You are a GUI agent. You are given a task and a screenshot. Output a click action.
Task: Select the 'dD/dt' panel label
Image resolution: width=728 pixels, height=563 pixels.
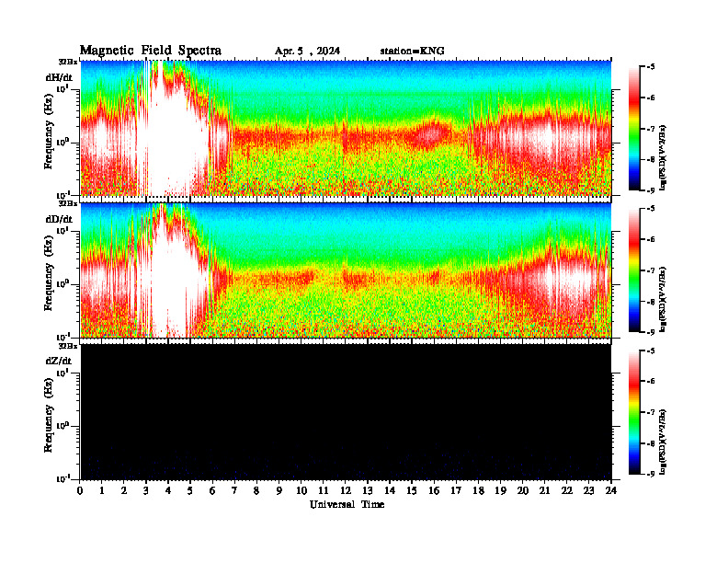click(x=59, y=219)
